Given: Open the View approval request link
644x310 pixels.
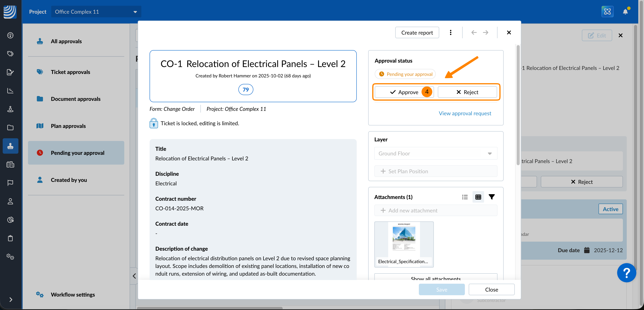Looking at the screenshot, I should [465, 114].
